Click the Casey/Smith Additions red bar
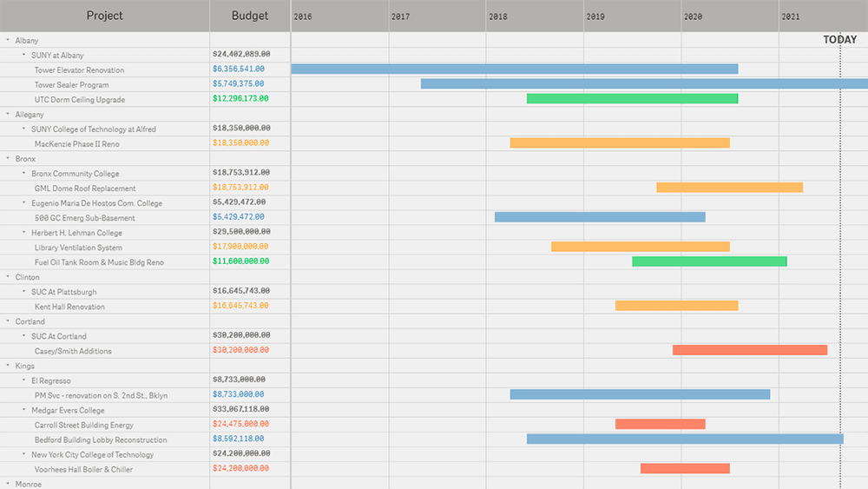868x489 pixels. click(x=749, y=350)
